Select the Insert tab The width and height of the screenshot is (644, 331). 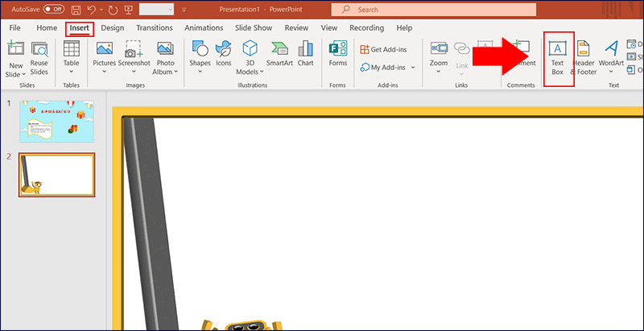(80, 28)
